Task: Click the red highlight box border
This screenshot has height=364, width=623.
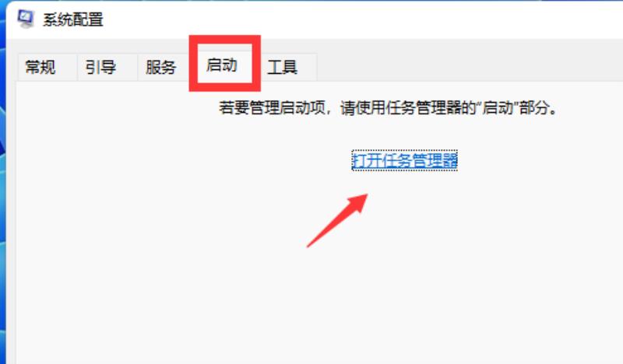Action: coord(225,40)
